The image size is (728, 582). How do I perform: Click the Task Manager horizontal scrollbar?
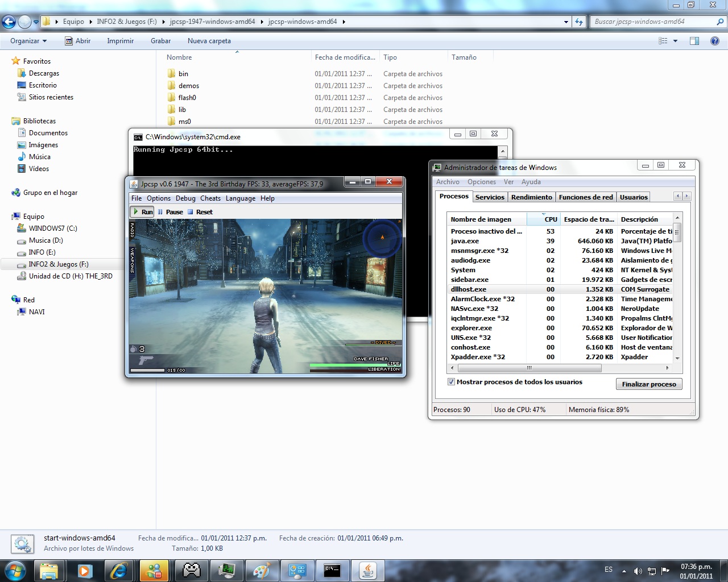[x=529, y=368]
